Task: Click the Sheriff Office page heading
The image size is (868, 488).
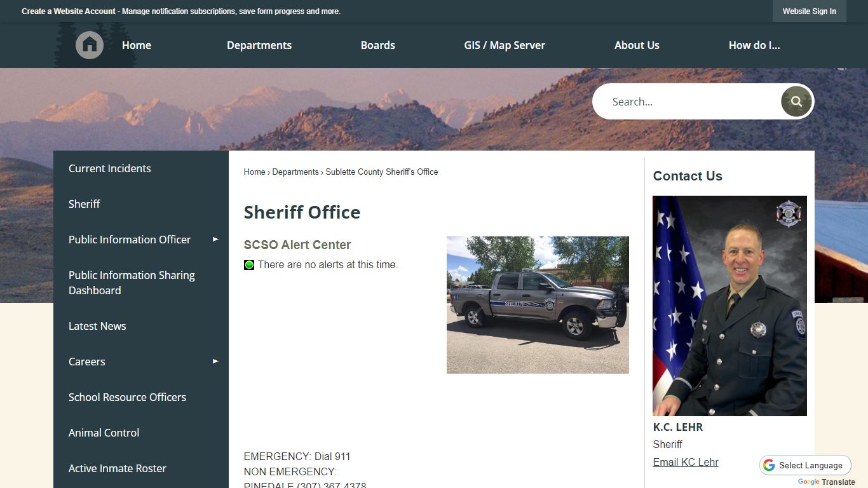Action: [x=302, y=212]
